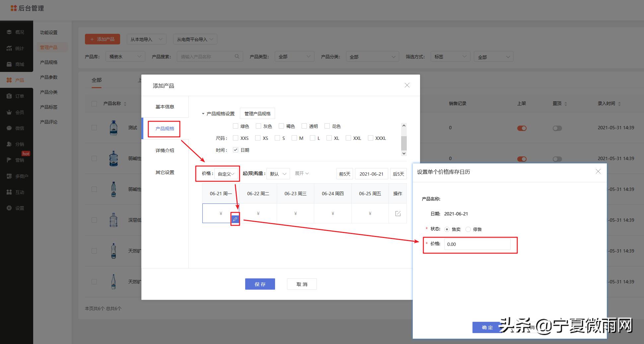Select the 停售 radio option
This screenshot has height=344, width=644.
click(x=468, y=229)
